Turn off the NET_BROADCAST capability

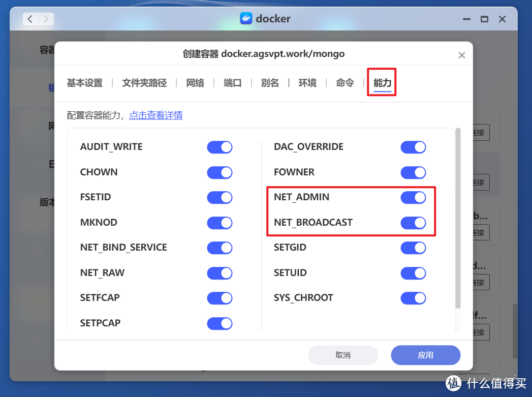click(x=413, y=223)
